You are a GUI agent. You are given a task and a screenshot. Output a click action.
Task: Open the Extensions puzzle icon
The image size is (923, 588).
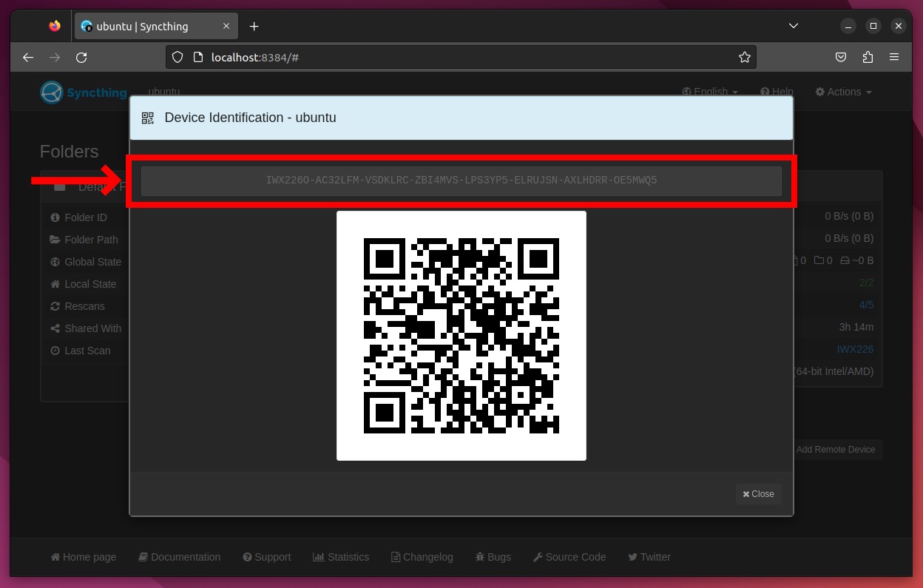(x=868, y=57)
